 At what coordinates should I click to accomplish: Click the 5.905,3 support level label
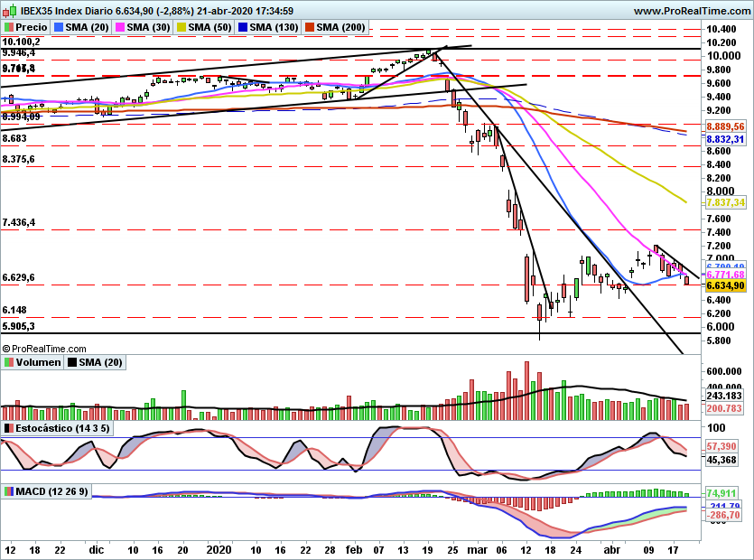point(18,326)
